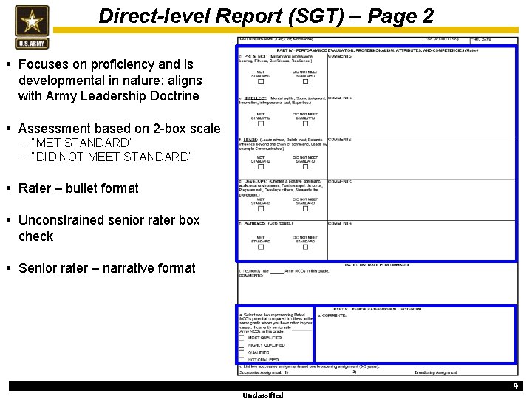Viewport: 532px width, 399px height.
Task: Check MET STANDARD box under DEVELOPS
Action: pyautogui.click(x=261, y=208)
